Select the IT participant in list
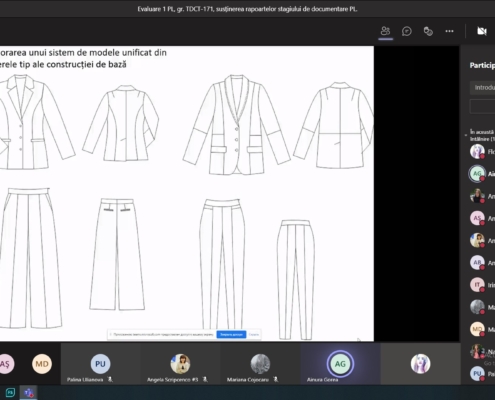This screenshot has width=495, height=400. point(482,285)
